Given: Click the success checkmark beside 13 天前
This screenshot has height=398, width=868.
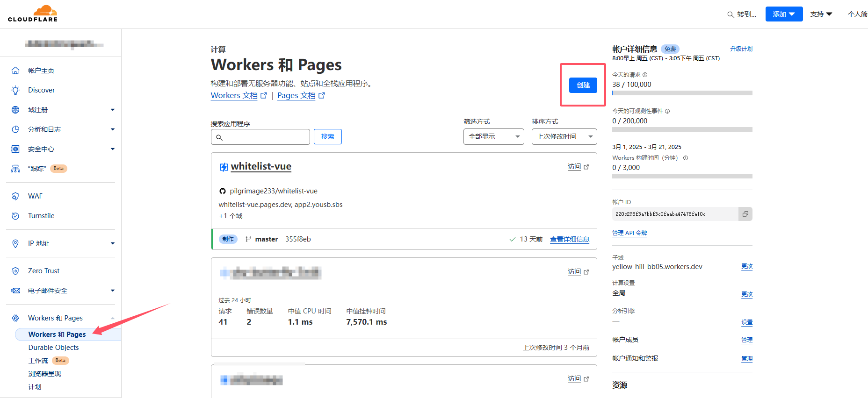Looking at the screenshot, I should [x=512, y=239].
